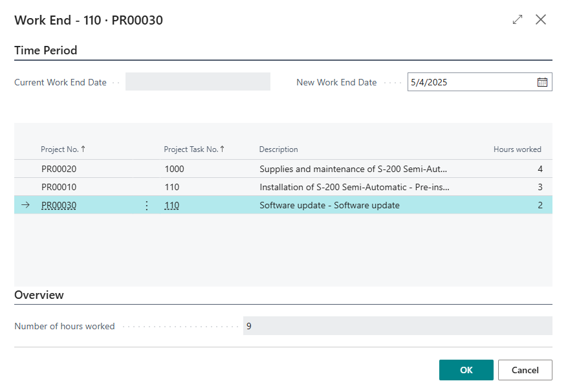Click the New Work End Date field
568x392 pixels.
click(471, 82)
